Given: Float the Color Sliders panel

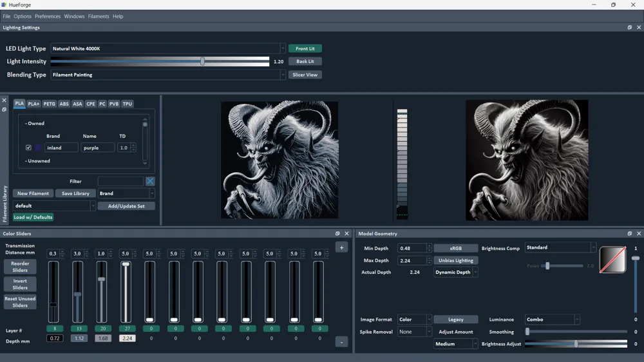Looking at the screenshot, I should [337, 233].
